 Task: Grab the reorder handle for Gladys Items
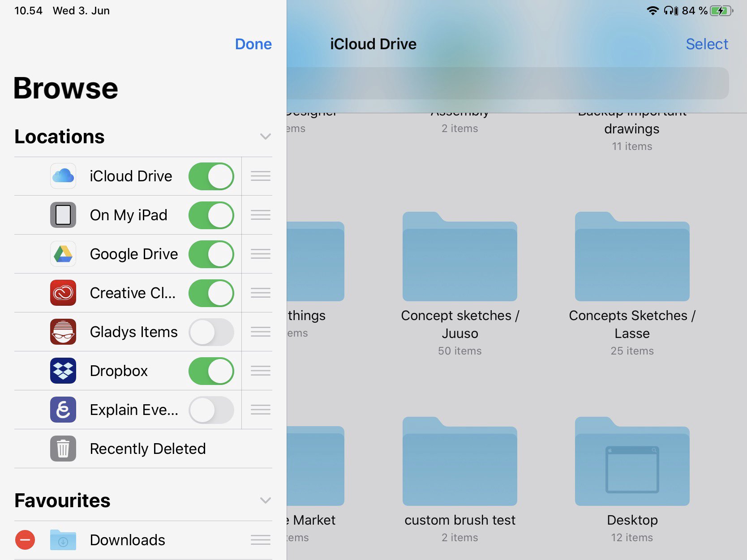pyautogui.click(x=261, y=332)
